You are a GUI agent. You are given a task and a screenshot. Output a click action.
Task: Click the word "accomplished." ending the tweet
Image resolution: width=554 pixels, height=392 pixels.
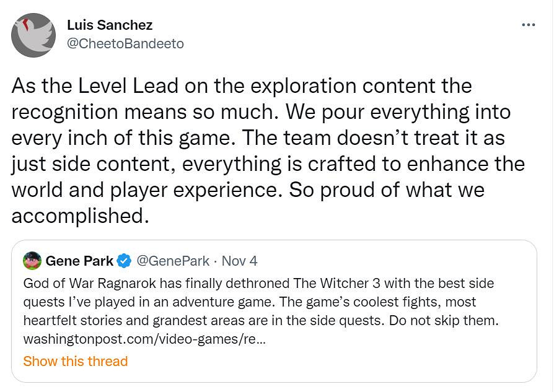81,216
